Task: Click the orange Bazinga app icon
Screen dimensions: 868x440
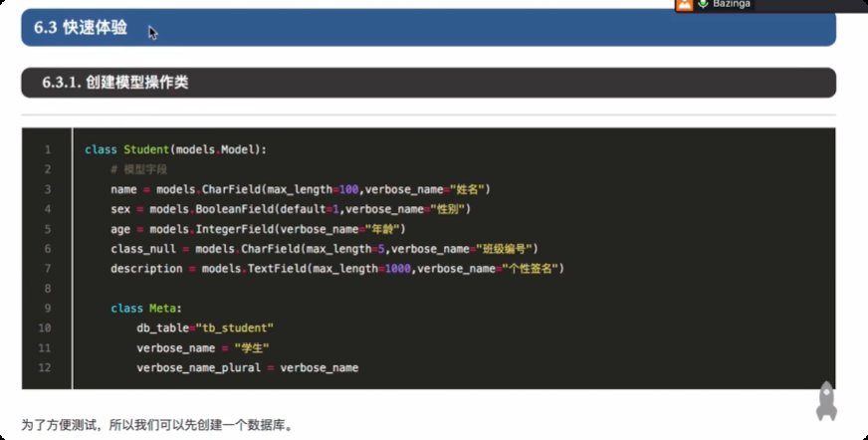Action: tap(684, 5)
